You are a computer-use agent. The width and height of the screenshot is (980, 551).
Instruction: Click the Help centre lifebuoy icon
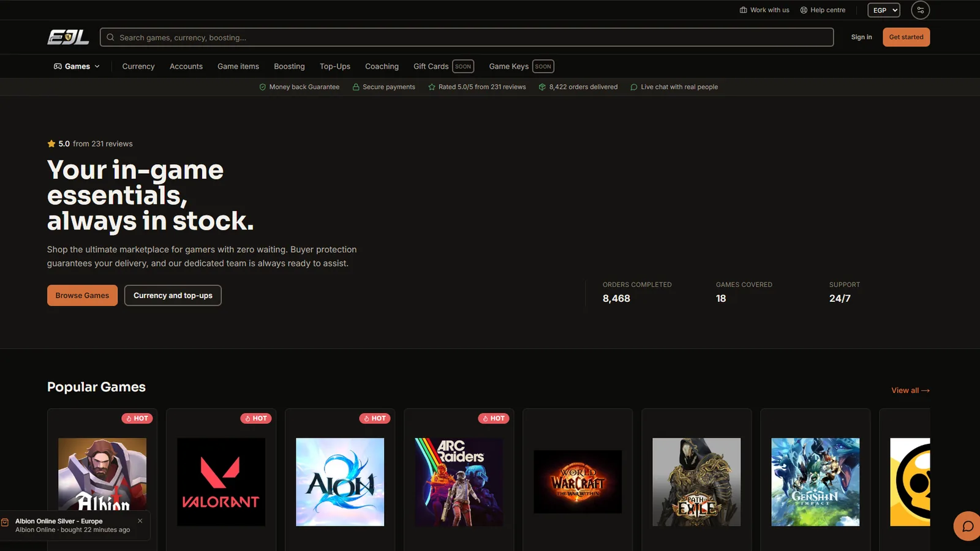(804, 10)
